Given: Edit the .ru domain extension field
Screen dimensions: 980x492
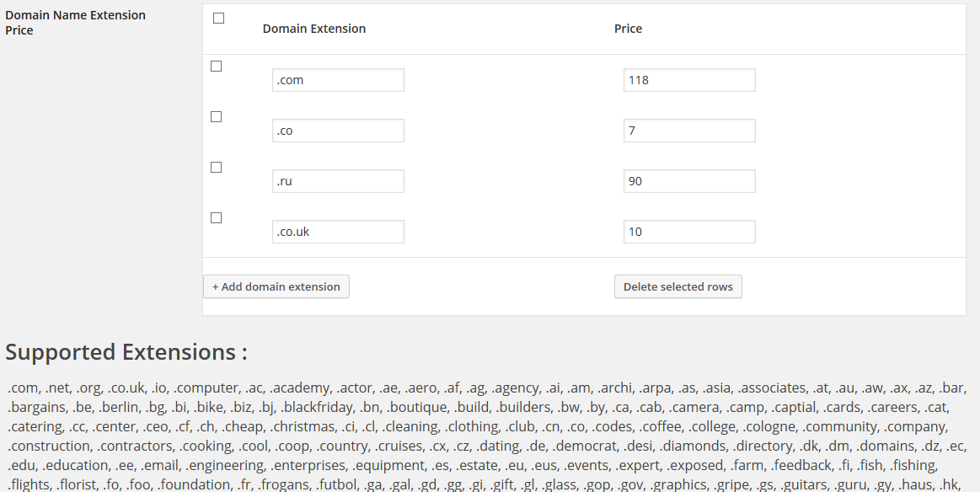Looking at the screenshot, I should [x=338, y=181].
